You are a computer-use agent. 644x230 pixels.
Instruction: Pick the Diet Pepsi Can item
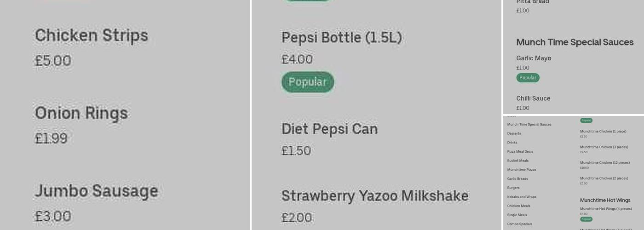(x=329, y=129)
